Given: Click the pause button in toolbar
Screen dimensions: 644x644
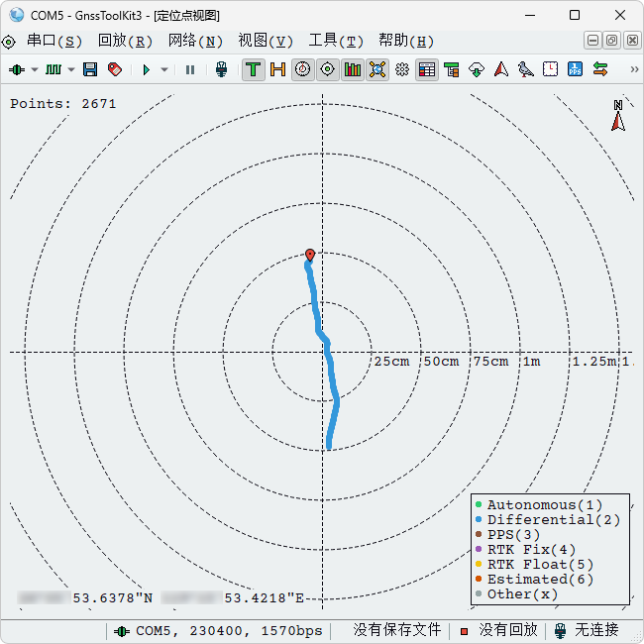Looking at the screenshot, I should [x=190, y=69].
